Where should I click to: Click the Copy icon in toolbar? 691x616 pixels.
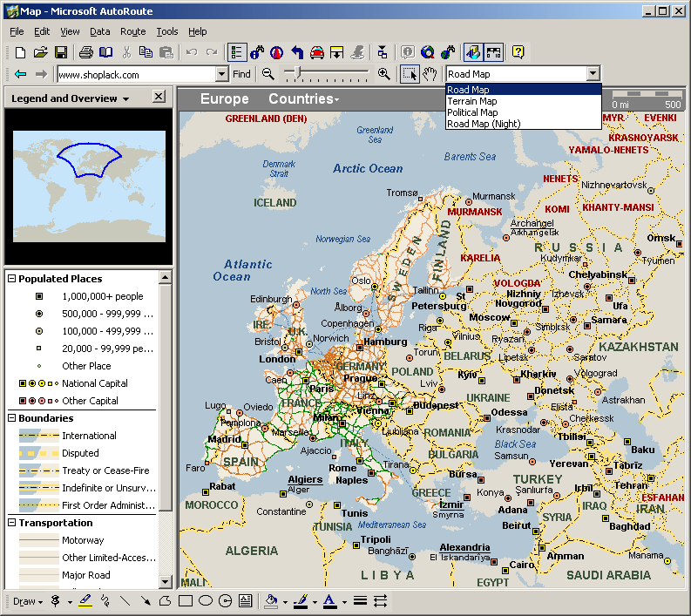pyautogui.click(x=146, y=52)
